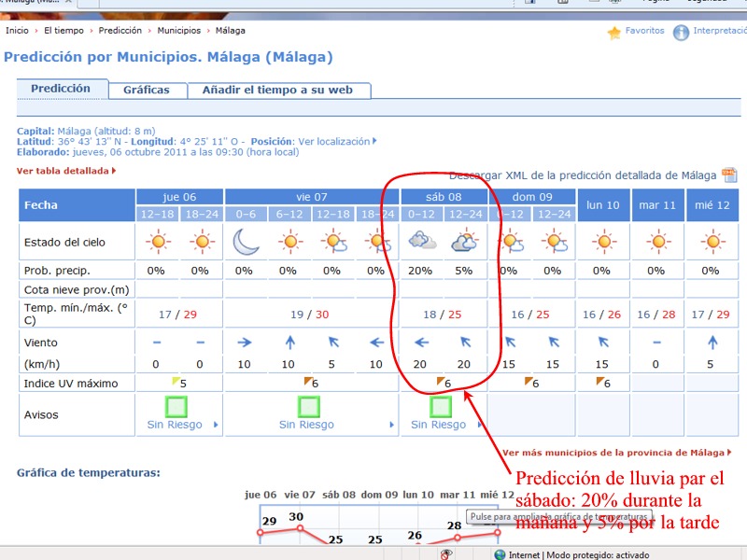Screen dimensions: 747x560
Task: Click green Sin Riesgo square under Thursday
Action: [177, 406]
